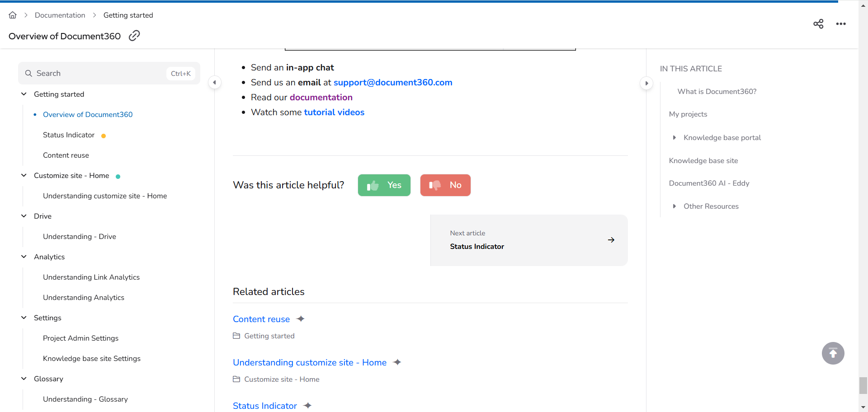
Task: Open Status Indicator in sidebar tree
Action: [69, 135]
